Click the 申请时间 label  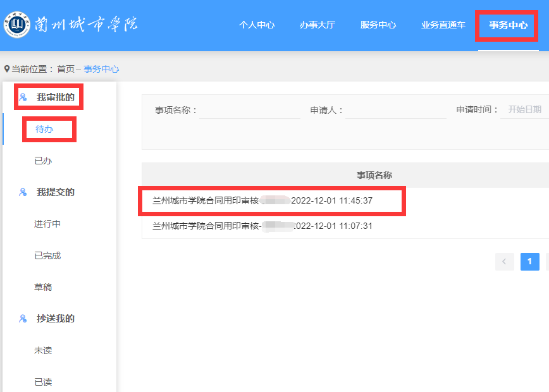[478, 109]
